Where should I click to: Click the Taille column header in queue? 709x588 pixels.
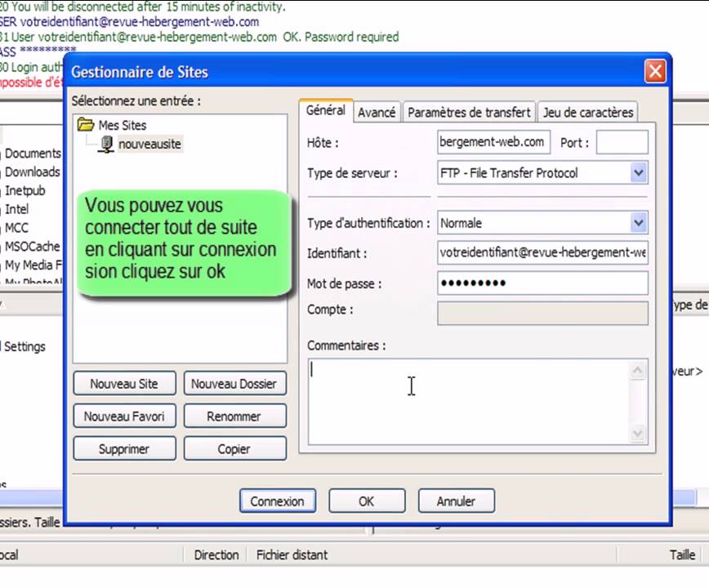(682, 555)
